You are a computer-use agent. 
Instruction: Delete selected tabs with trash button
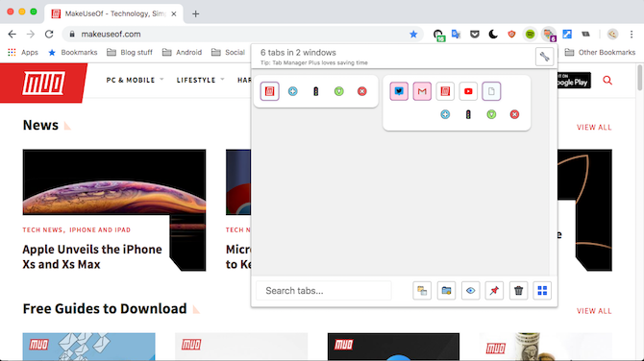pyautogui.click(x=518, y=291)
